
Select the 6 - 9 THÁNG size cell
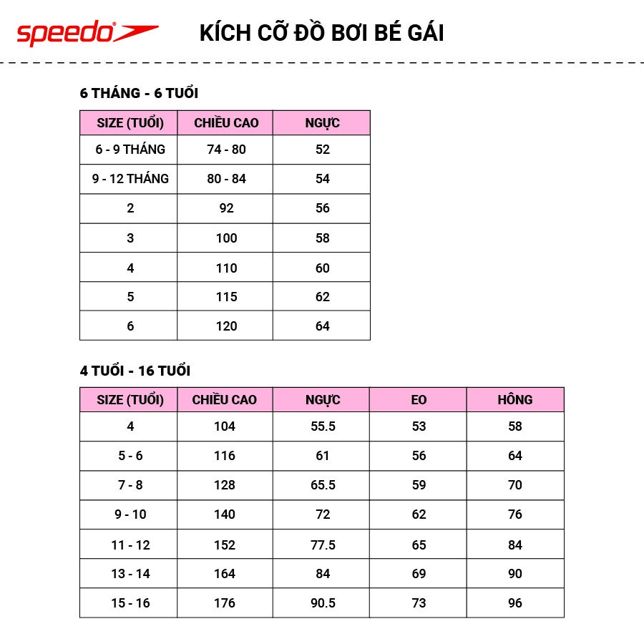click(129, 150)
